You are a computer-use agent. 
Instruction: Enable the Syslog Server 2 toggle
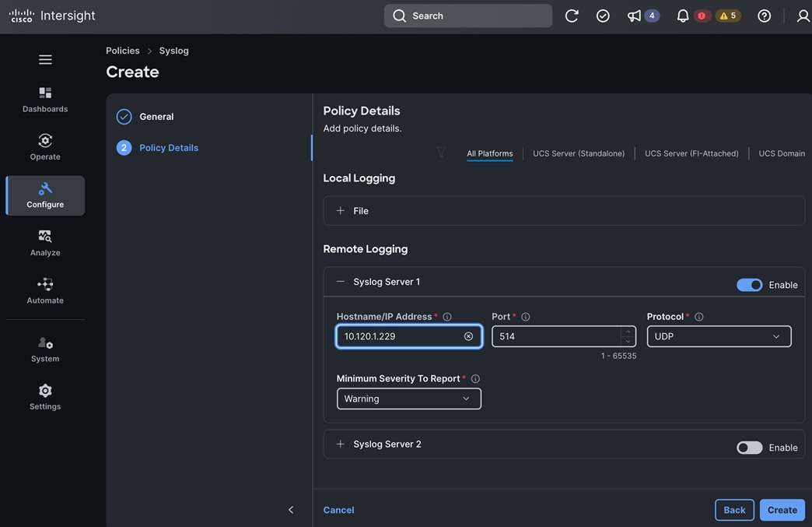coord(749,448)
